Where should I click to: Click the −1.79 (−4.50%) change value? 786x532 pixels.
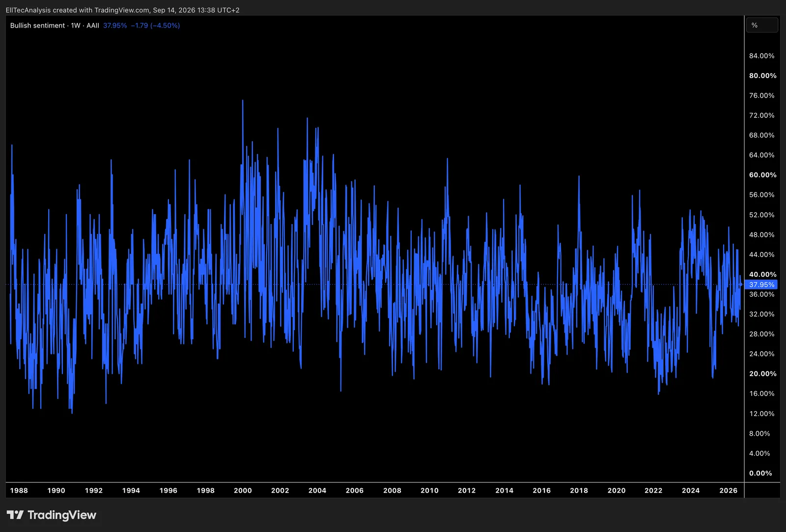[x=155, y=26]
